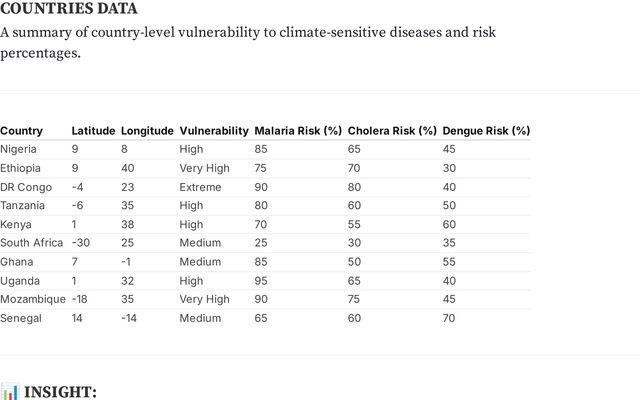
Task: Click the Ethiopia row name
Action: pyautogui.click(x=21, y=168)
